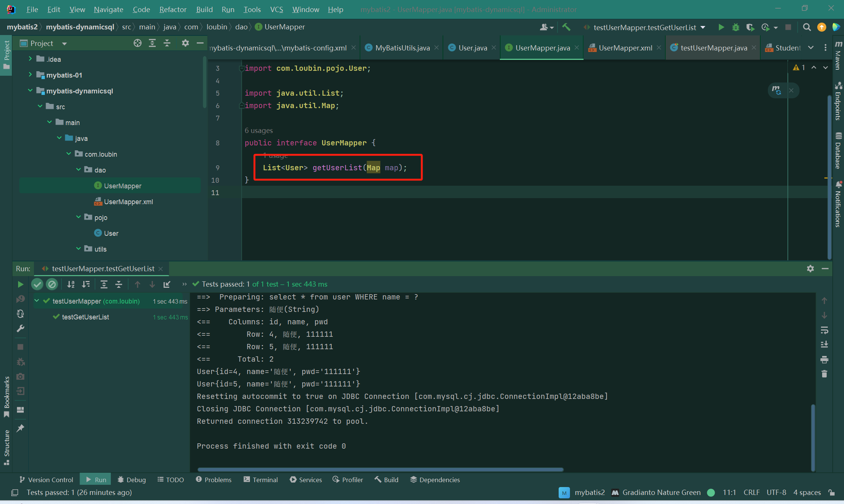The height and width of the screenshot is (504, 844).
Task: Click the console horizontal scrollbar
Action: tap(380, 470)
